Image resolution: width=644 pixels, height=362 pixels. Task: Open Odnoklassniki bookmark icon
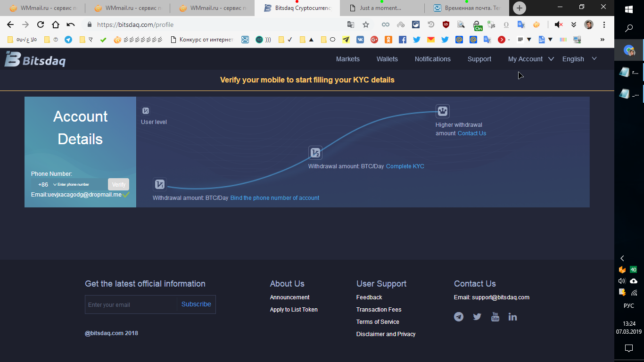click(x=388, y=40)
